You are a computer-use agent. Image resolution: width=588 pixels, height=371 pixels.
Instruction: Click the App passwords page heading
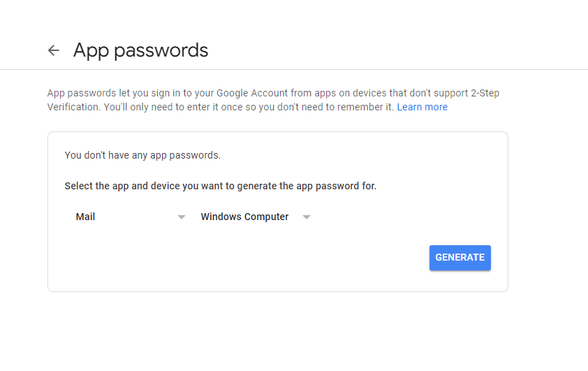click(140, 50)
